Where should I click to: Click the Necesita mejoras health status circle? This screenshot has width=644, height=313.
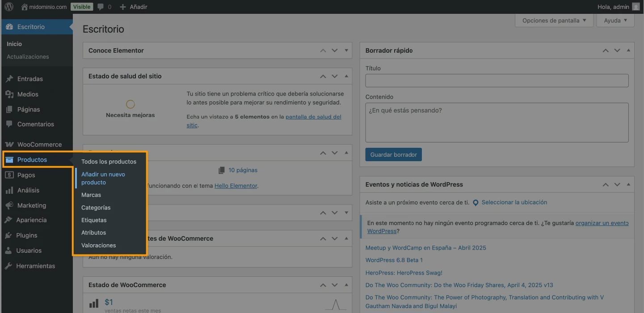click(130, 104)
